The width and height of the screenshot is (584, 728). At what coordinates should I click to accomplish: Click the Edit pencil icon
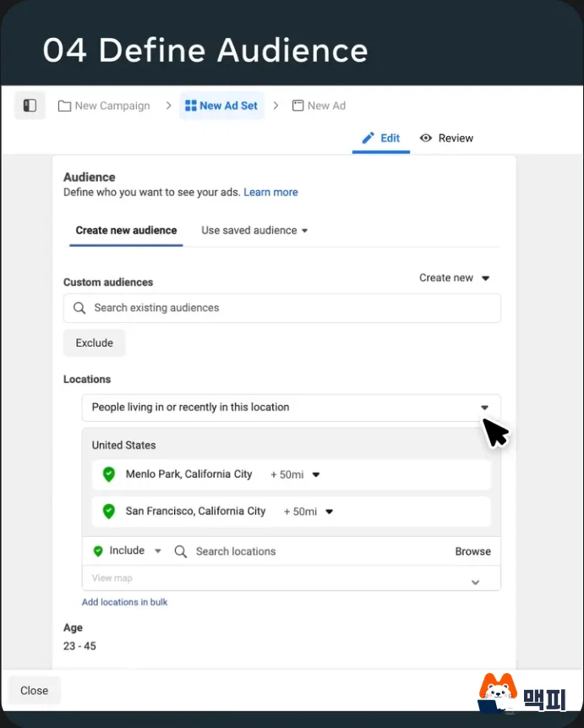[x=368, y=138]
